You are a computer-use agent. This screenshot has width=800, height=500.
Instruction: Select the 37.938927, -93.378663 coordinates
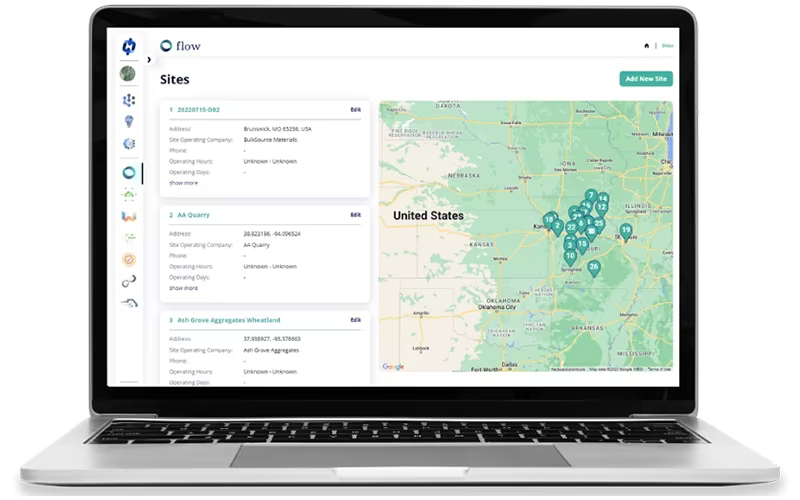[272, 339]
